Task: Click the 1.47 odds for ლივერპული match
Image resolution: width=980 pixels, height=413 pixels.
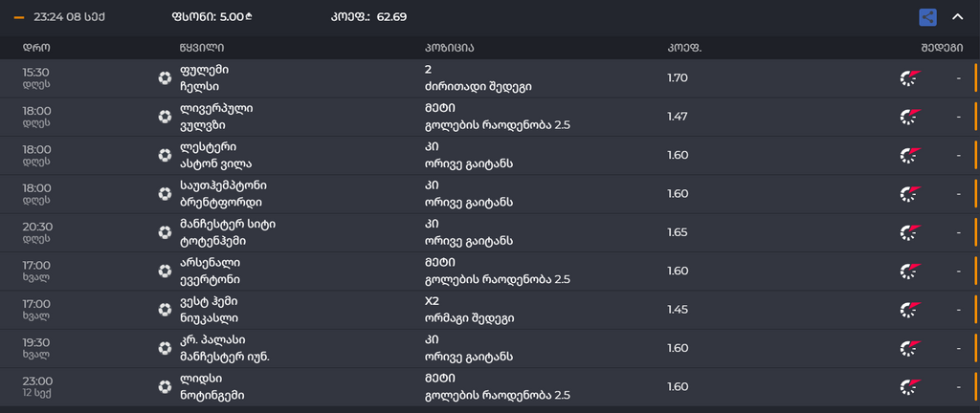Action: pos(678,117)
